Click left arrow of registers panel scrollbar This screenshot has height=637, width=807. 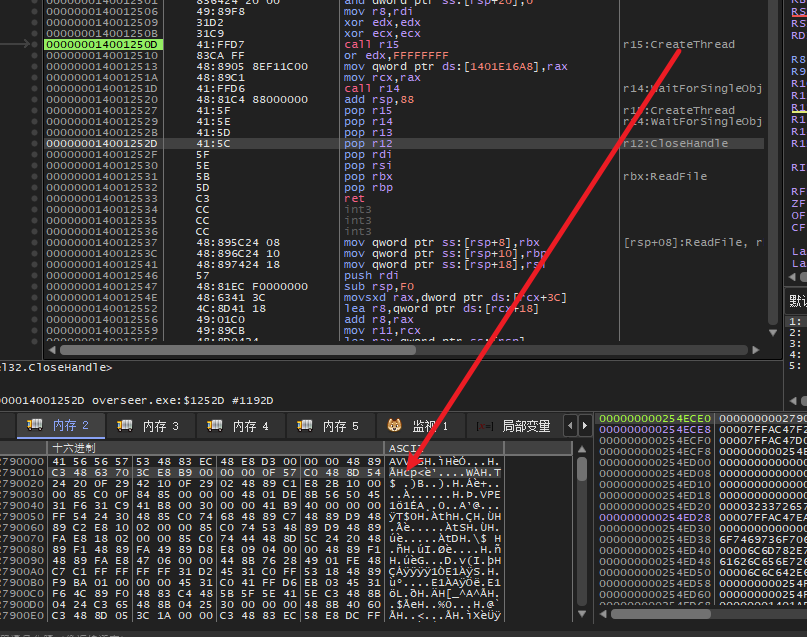click(x=793, y=277)
